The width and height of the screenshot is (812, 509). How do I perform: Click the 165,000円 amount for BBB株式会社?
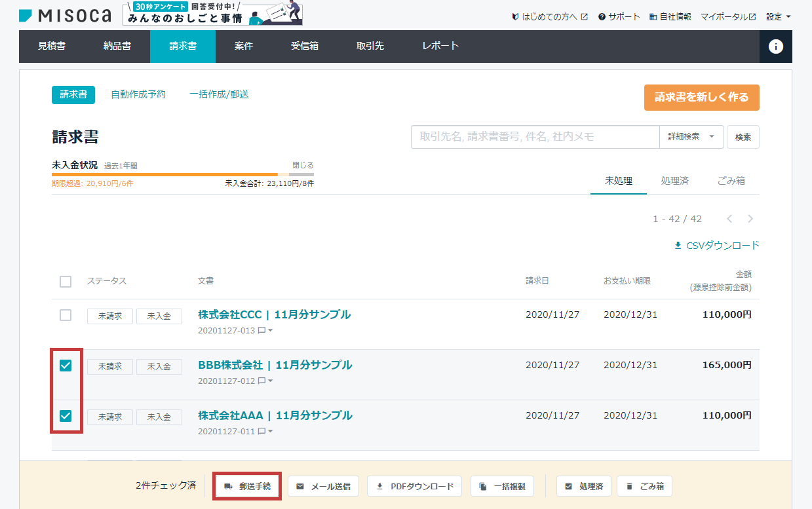click(x=727, y=365)
